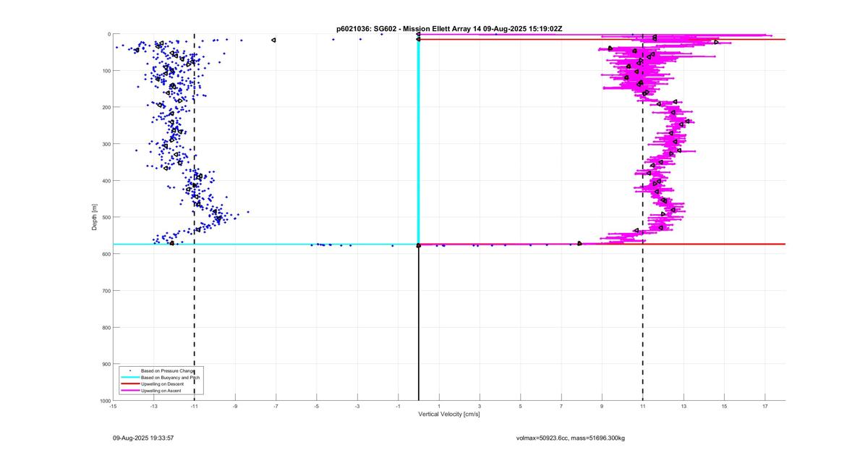Click the y-axis tick label '500'
This screenshot has height=450, width=868.
[x=106, y=217]
